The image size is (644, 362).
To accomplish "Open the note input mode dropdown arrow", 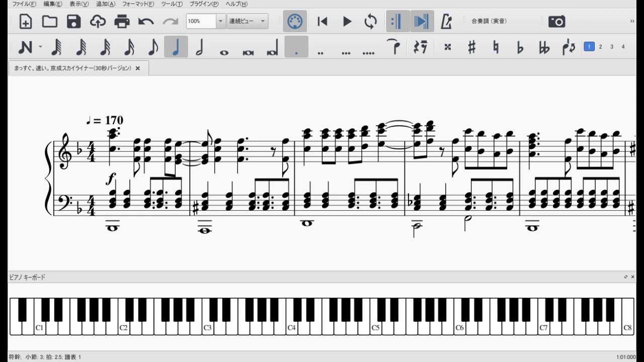I will pos(40,47).
